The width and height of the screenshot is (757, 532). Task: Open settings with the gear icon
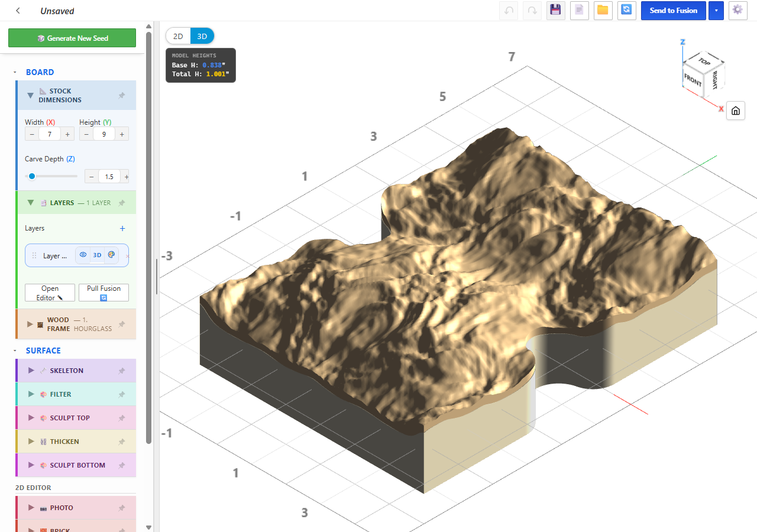(x=737, y=11)
